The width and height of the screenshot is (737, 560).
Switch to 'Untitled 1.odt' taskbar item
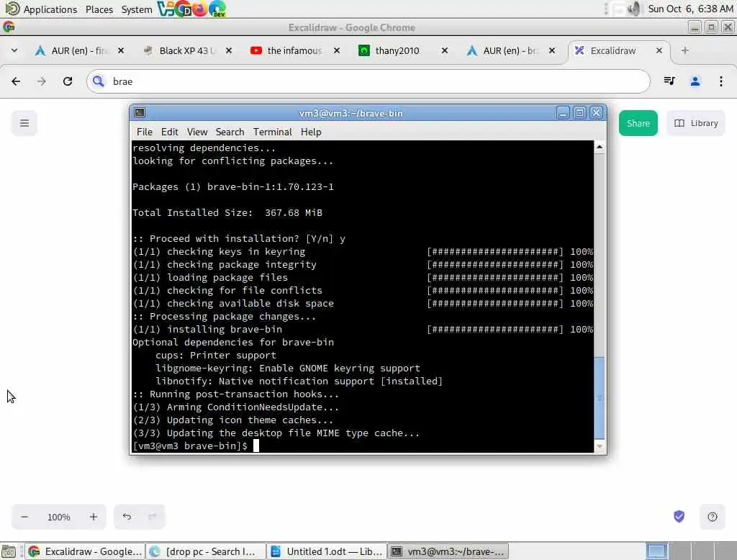tap(327, 551)
